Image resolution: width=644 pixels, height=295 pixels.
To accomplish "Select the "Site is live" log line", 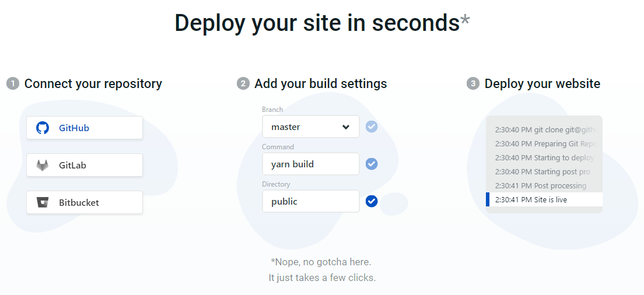I will click(544, 199).
